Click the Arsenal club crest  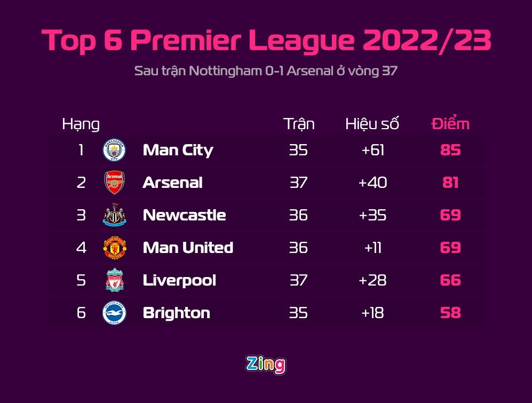114,183
